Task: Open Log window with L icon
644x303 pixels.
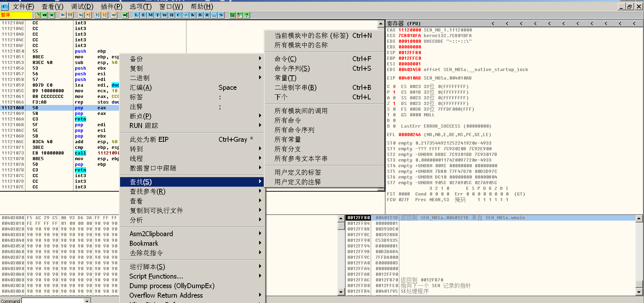Action: (136, 15)
